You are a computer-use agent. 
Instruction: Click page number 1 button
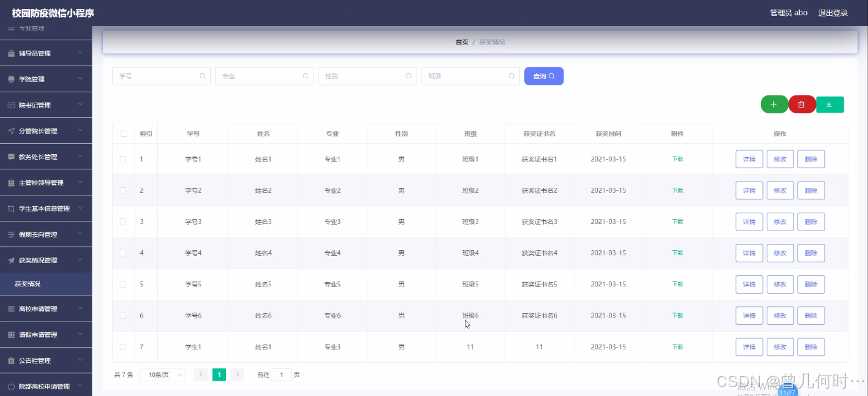(219, 375)
